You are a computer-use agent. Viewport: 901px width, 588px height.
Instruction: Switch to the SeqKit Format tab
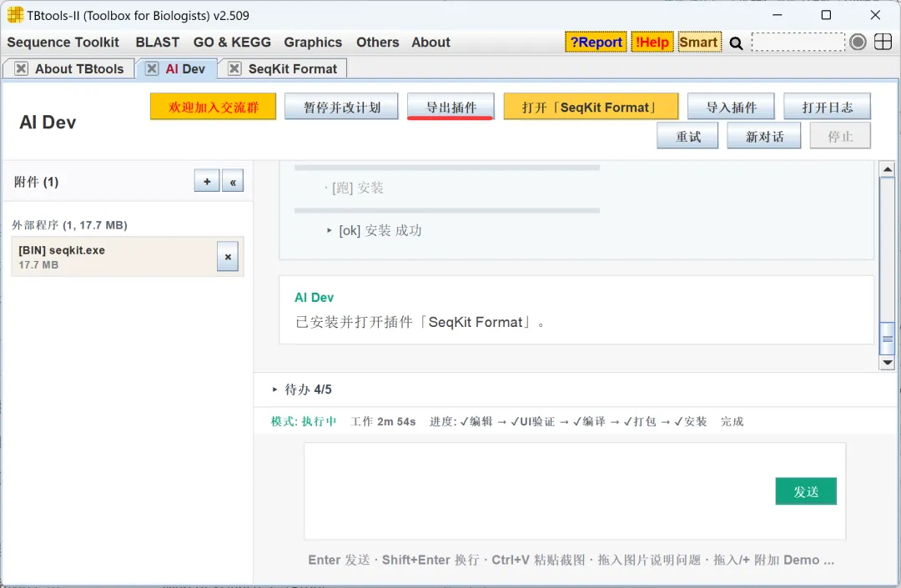tap(293, 69)
